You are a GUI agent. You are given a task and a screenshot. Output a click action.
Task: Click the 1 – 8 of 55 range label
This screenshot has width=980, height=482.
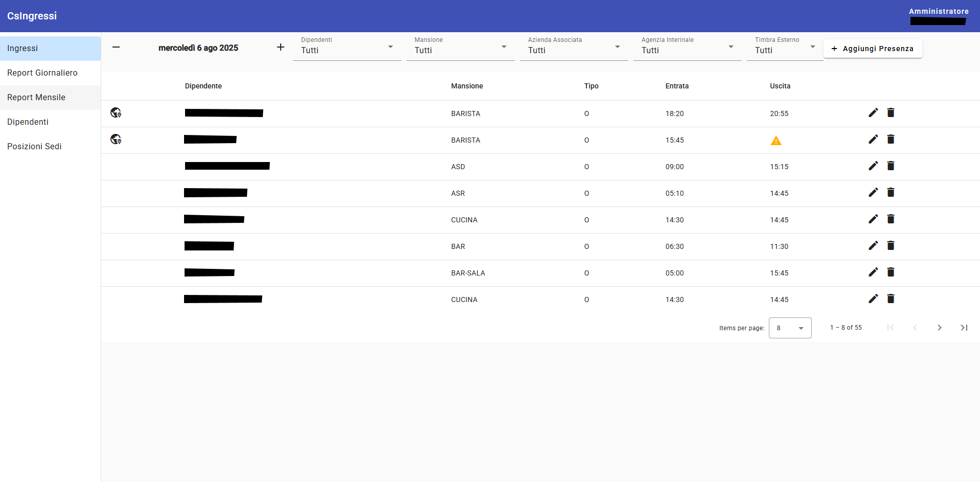tap(846, 328)
